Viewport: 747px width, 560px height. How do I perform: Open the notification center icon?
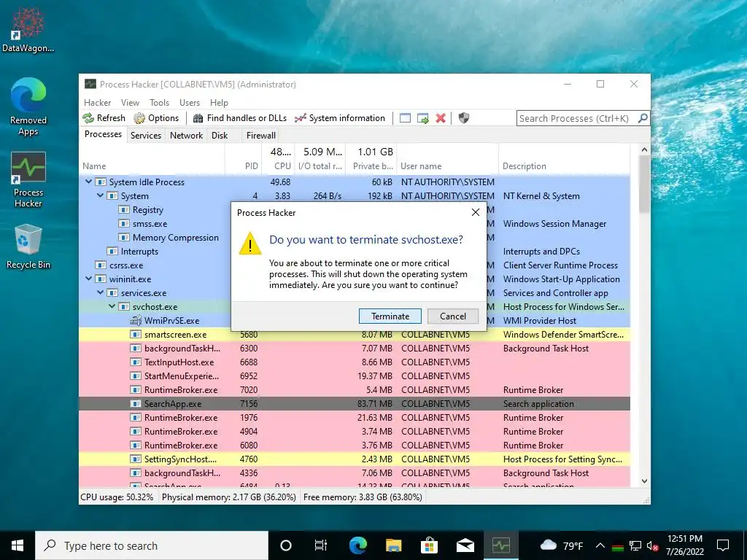tap(723, 545)
